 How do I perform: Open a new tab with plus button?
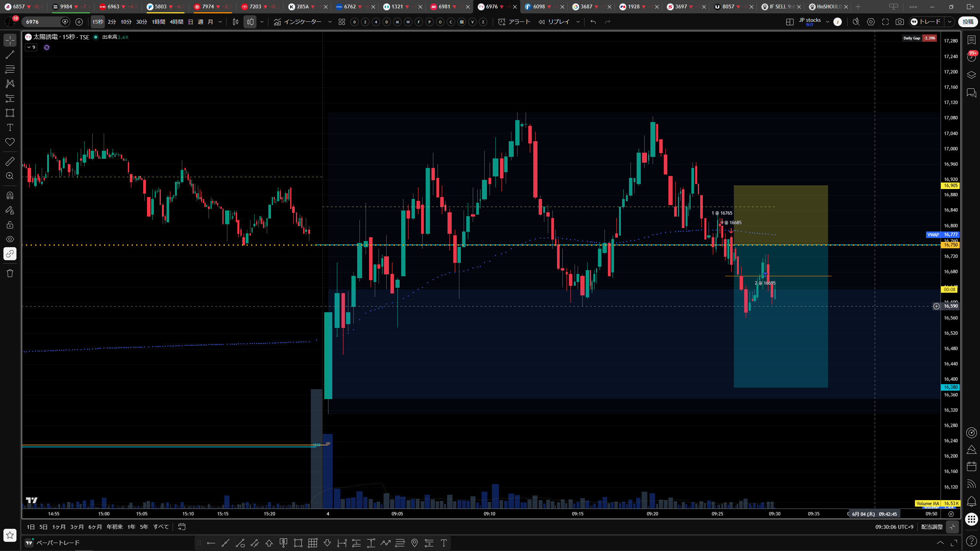click(x=858, y=7)
